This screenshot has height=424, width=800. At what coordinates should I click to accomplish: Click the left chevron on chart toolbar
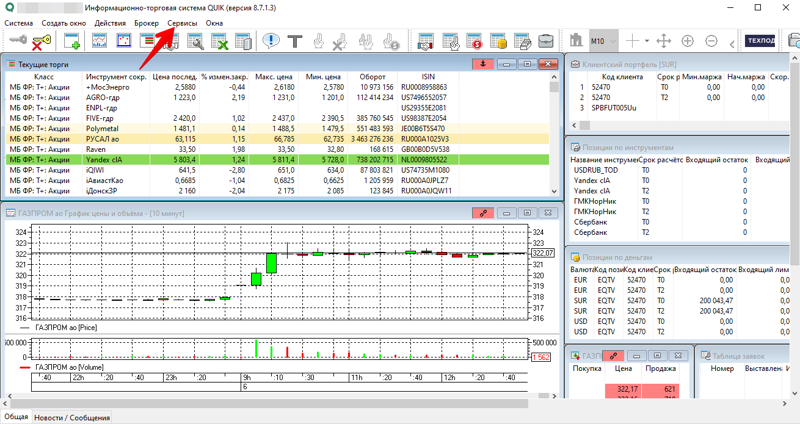click(732, 43)
